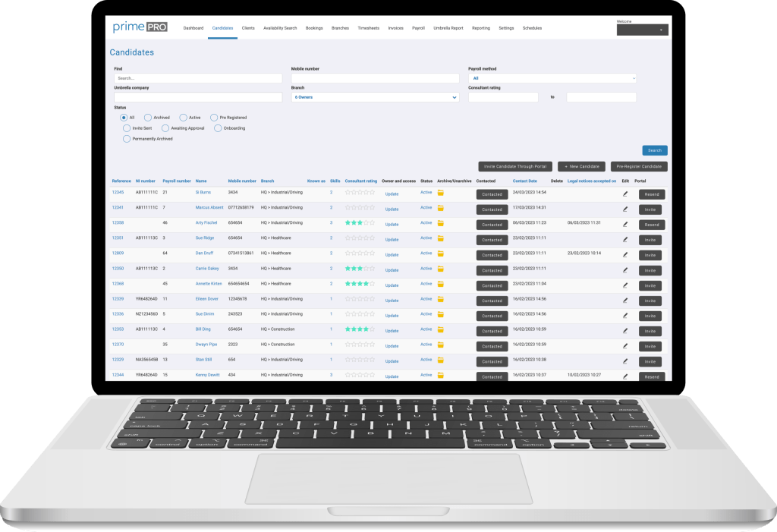The width and height of the screenshot is (777, 532).
Task: Click Contacted button for Si Burns
Action: pyautogui.click(x=492, y=194)
